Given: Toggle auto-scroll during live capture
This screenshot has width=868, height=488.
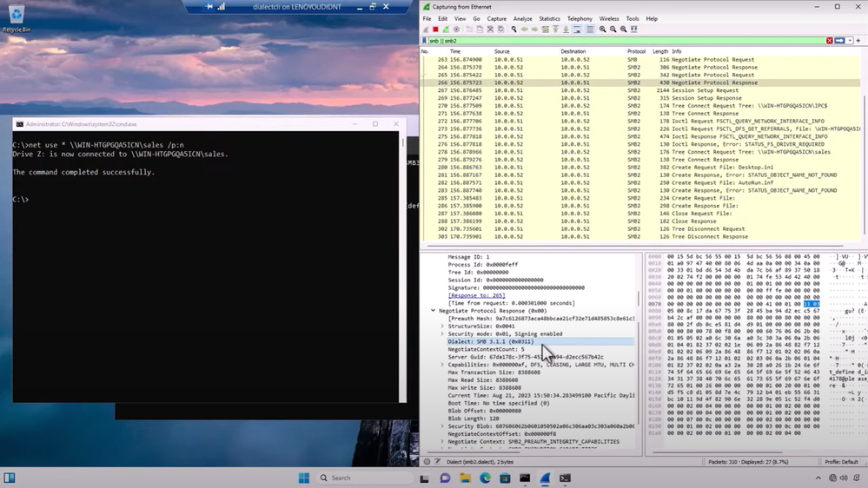Looking at the screenshot, I should click(x=577, y=30).
